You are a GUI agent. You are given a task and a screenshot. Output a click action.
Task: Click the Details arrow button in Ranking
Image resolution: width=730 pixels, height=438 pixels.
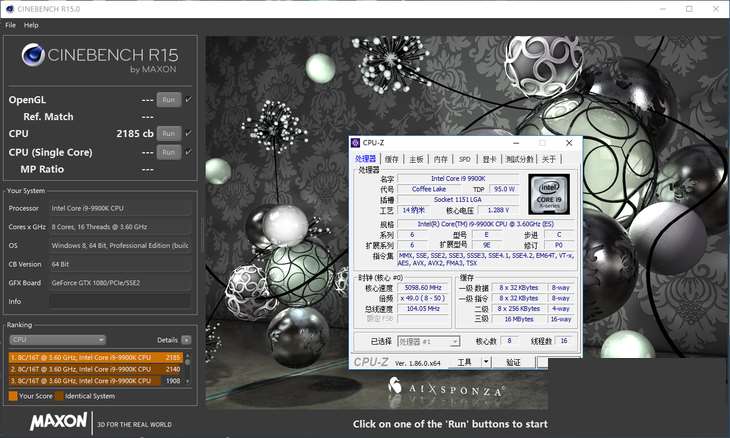tap(186, 340)
